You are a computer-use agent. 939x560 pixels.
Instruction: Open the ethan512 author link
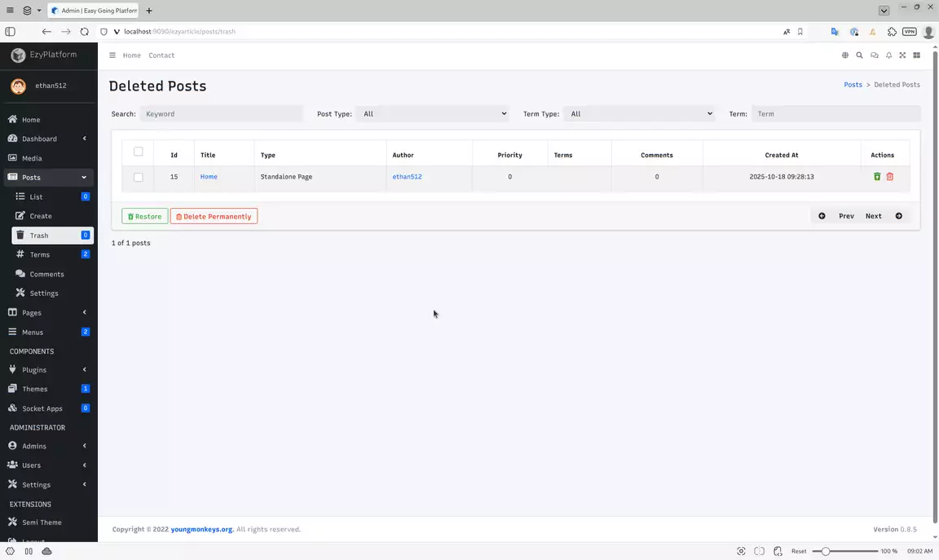tap(407, 177)
